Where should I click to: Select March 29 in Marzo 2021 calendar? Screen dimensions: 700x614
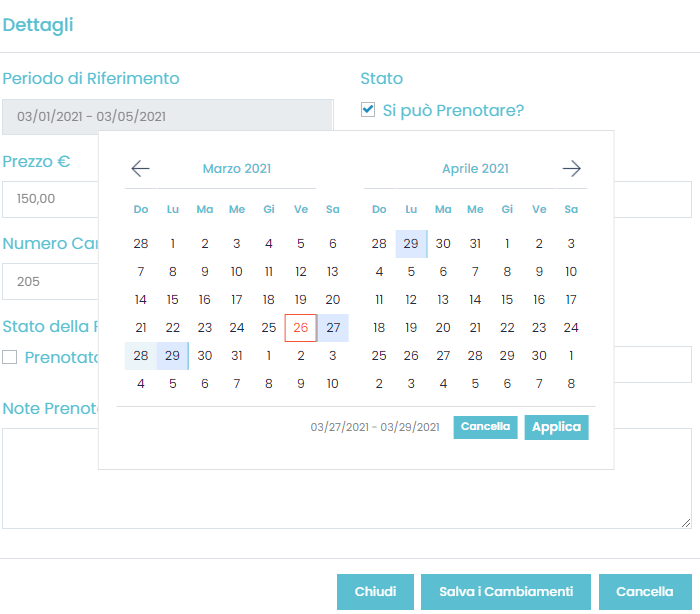(x=173, y=356)
